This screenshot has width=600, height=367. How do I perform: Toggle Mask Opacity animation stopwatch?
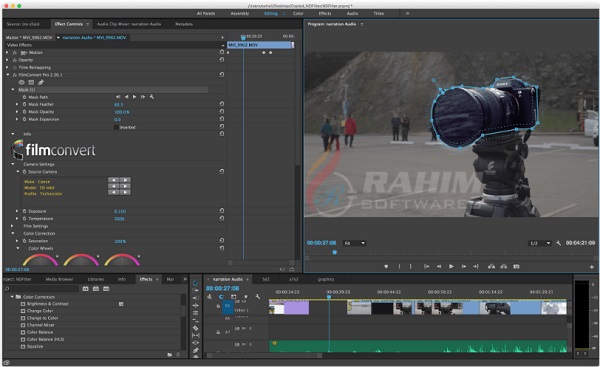click(x=24, y=112)
